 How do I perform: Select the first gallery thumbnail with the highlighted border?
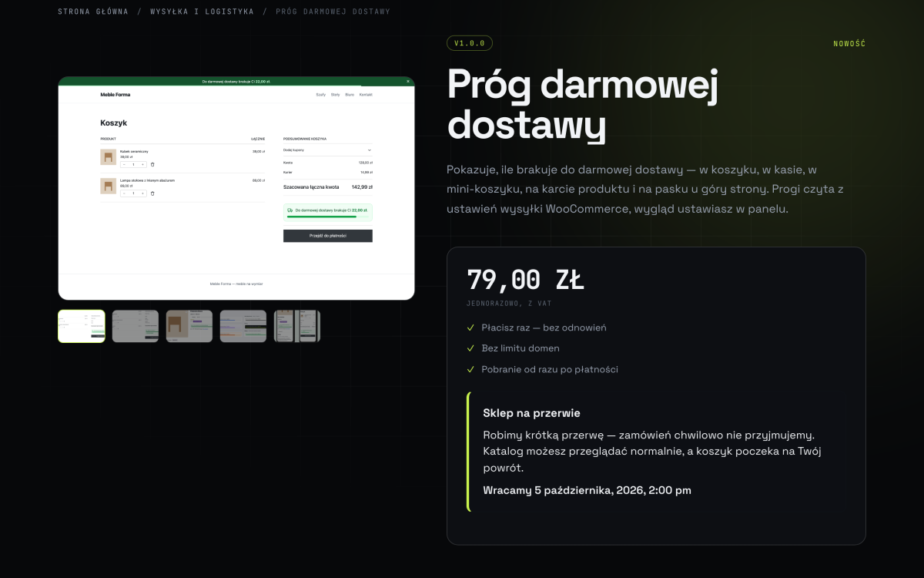coord(82,326)
